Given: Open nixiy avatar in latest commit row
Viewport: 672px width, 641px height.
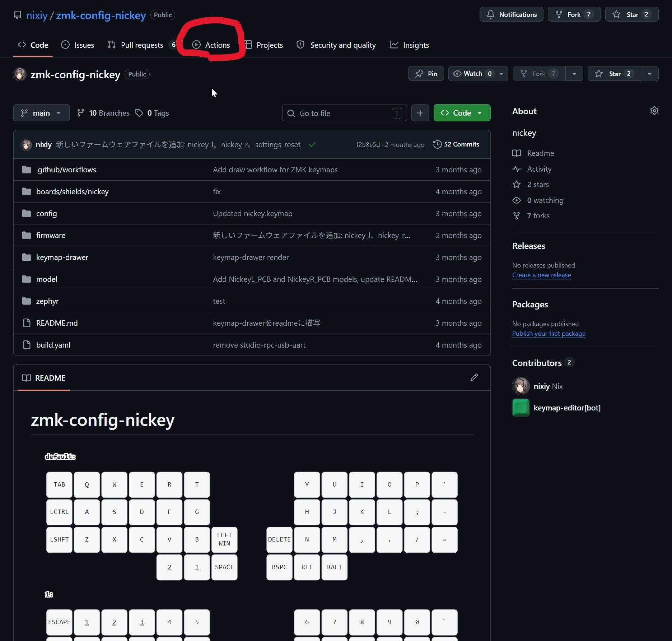Looking at the screenshot, I should 26,144.
